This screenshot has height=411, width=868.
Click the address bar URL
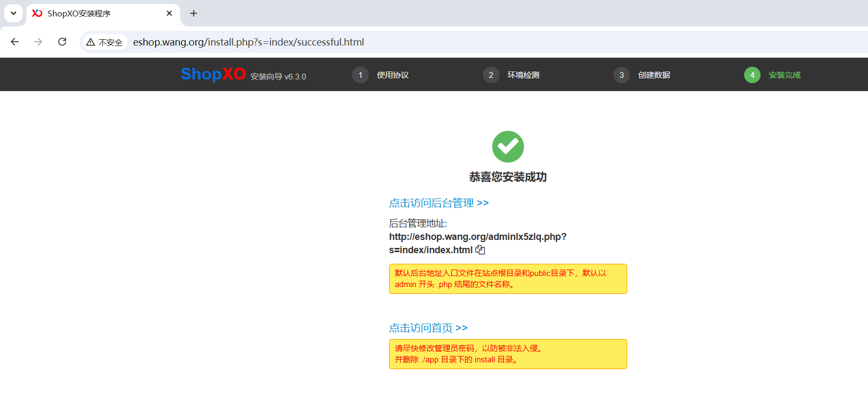point(248,42)
